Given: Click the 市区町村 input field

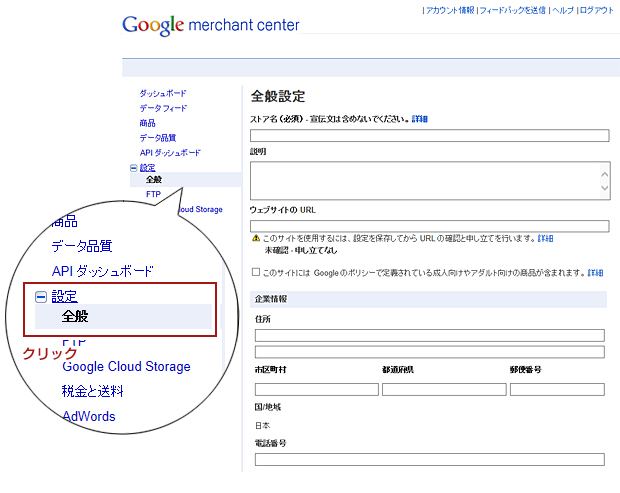Looking at the screenshot, I should click(x=317, y=389).
